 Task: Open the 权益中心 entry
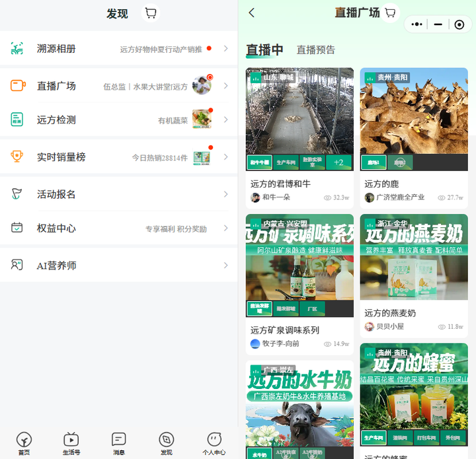click(x=119, y=229)
